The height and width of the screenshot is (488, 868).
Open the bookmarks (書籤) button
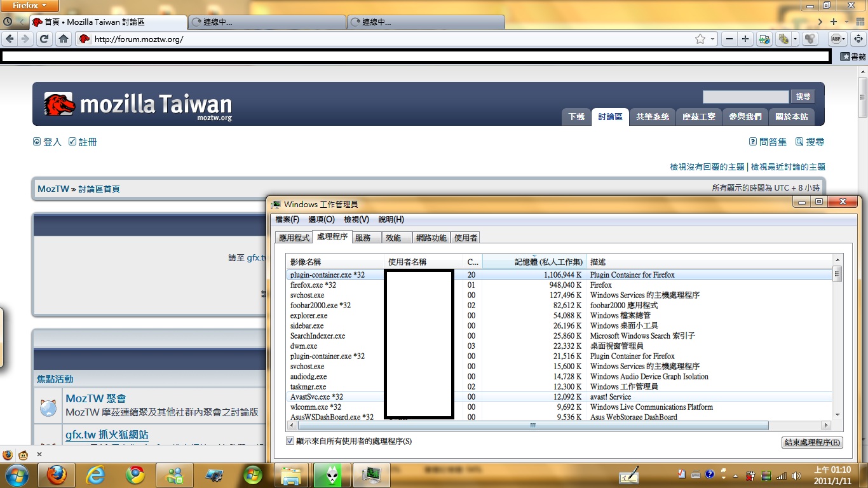coord(853,57)
